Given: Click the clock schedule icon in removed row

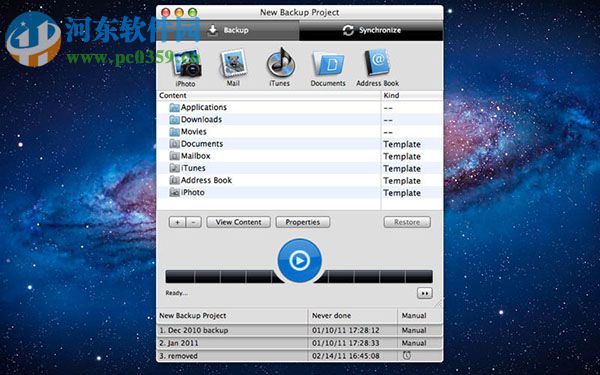Looking at the screenshot, I should pos(407,355).
